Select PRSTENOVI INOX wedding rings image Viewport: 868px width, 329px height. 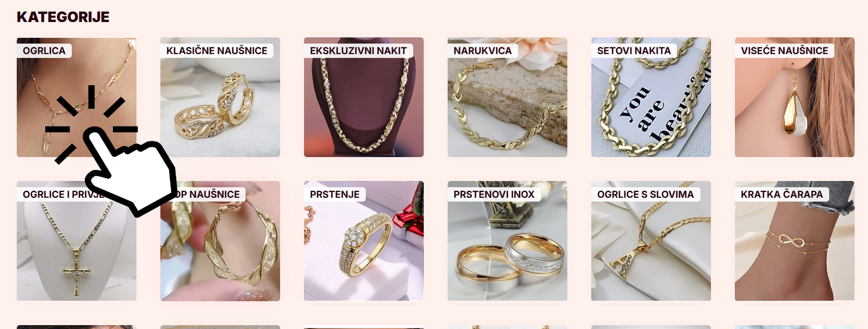(x=507, y=241)
